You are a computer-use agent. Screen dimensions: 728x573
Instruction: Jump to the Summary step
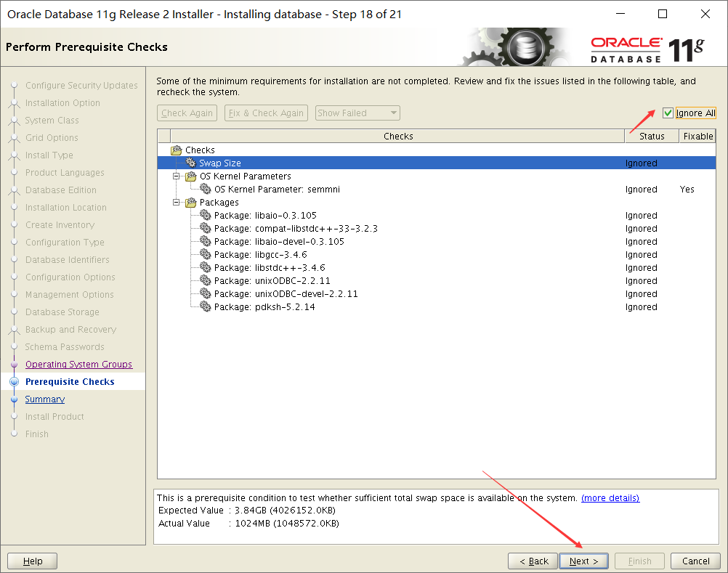(x=44, y=399)
